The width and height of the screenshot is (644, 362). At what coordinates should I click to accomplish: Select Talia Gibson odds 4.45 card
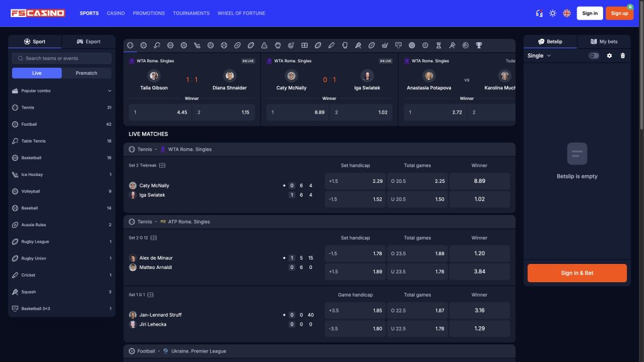coord(160,112)
